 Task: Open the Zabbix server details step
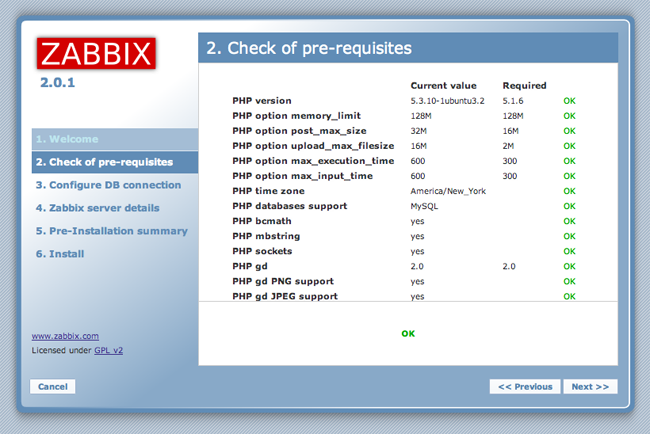97,208
